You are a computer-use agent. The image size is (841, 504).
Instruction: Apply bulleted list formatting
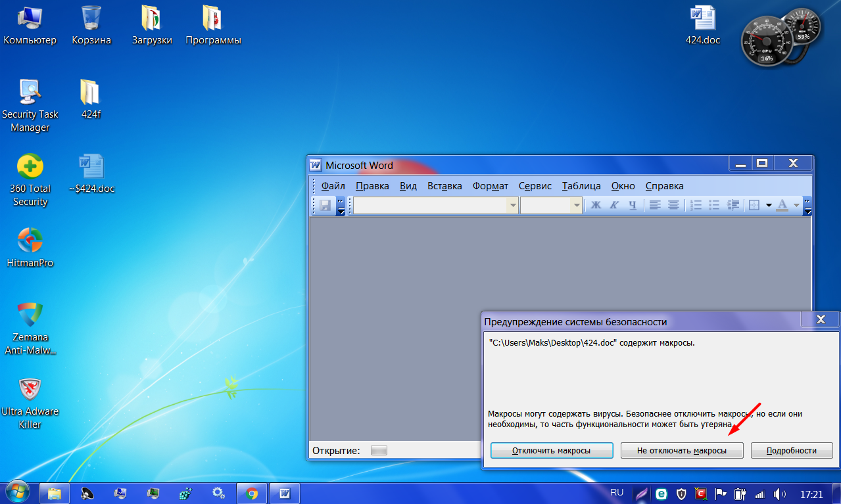[x=715, y=205]
